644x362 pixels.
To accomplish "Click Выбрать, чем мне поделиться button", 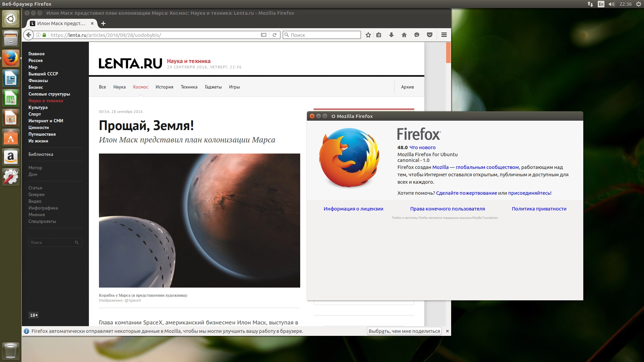I will pyautogui.click(x=404, y=331).
